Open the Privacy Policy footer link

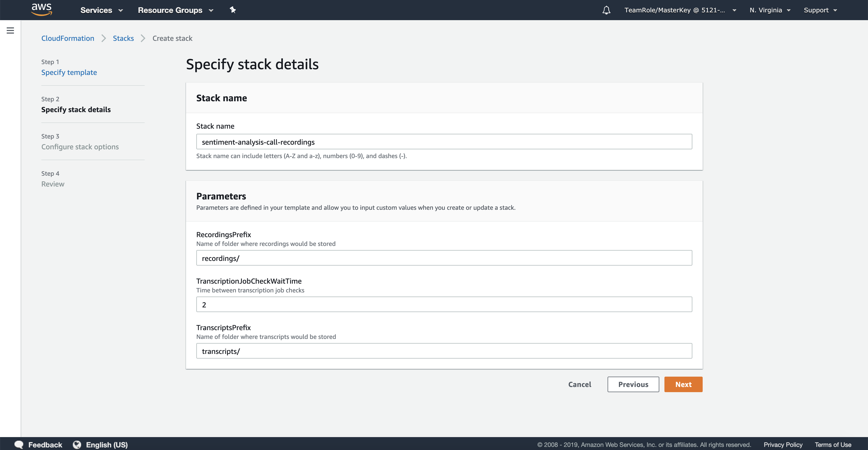pyautogui.click(x=783, y=445)
